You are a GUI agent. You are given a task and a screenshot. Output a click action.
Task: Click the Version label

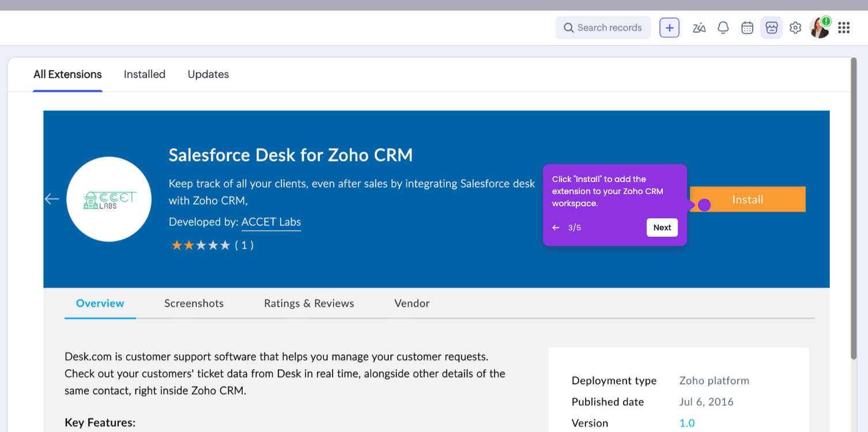(590, 423)
